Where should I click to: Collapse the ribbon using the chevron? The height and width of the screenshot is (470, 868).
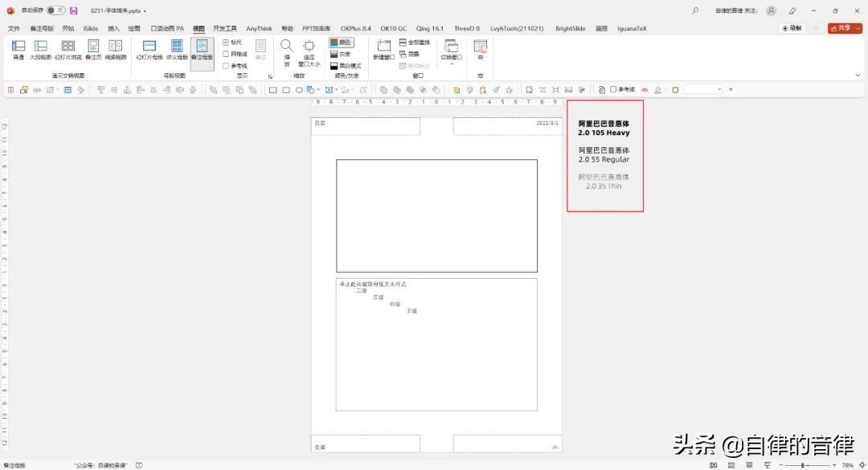858,74
